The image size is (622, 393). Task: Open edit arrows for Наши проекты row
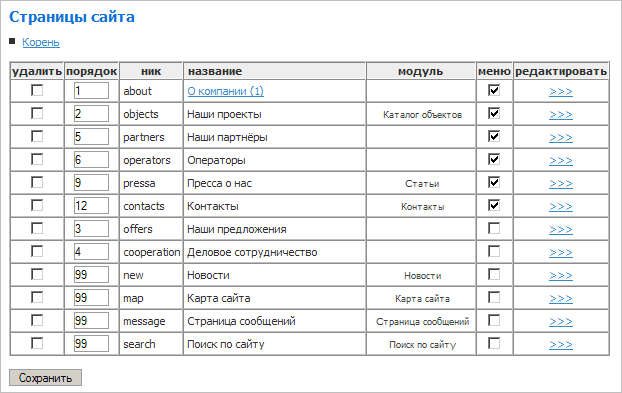[561, 115]
